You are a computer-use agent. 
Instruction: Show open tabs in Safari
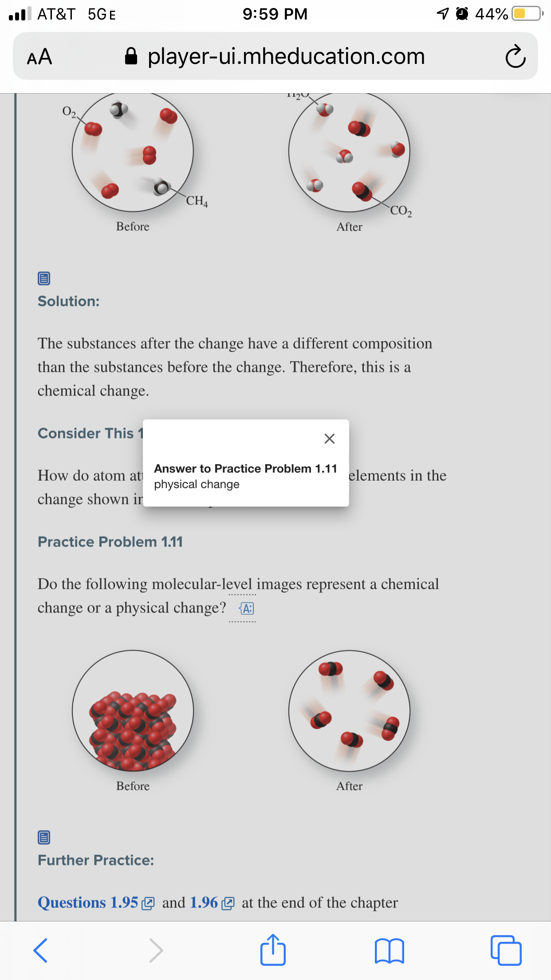pyautogui.click(x=506, y=950)
